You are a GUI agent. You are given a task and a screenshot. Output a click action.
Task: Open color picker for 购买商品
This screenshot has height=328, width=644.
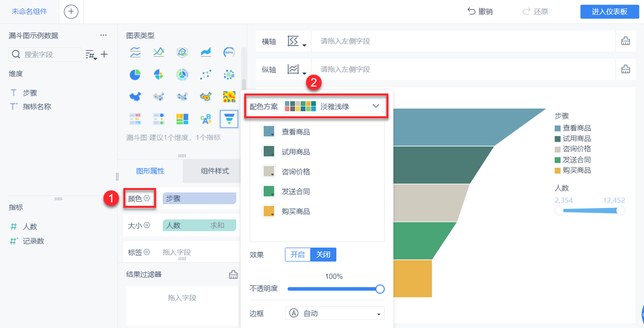(x=269, y=211)
